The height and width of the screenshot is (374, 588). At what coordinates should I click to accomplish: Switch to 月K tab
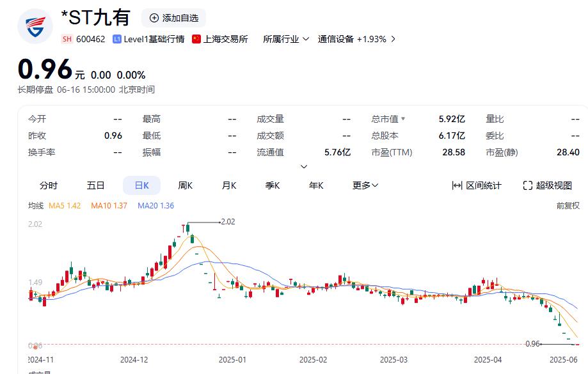[229, 185]
